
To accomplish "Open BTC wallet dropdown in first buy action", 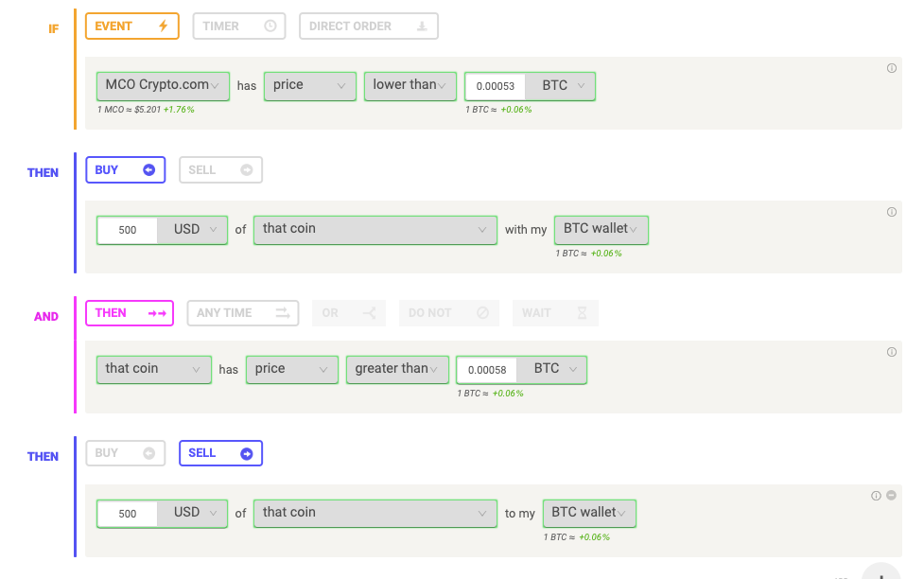I will [601, 230].
